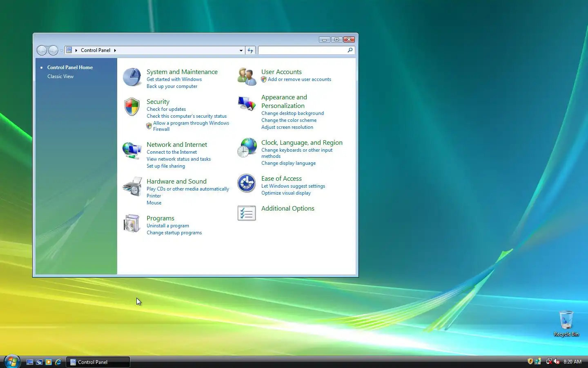The height and width of the screenshot is (368, 588).
Task: Launch Windows Media Player from quick launch
Action: (x=49, y=362)
